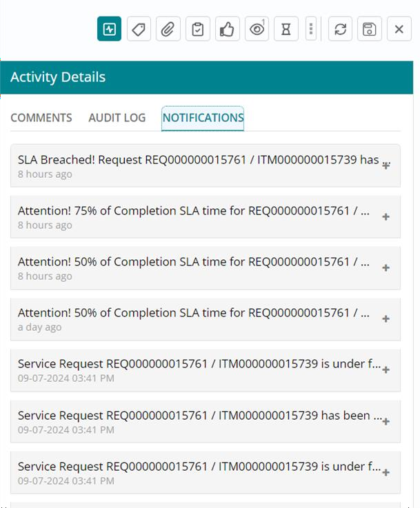
Task: Expand the 50% SLA notification from a day ago
Action: 386,318
